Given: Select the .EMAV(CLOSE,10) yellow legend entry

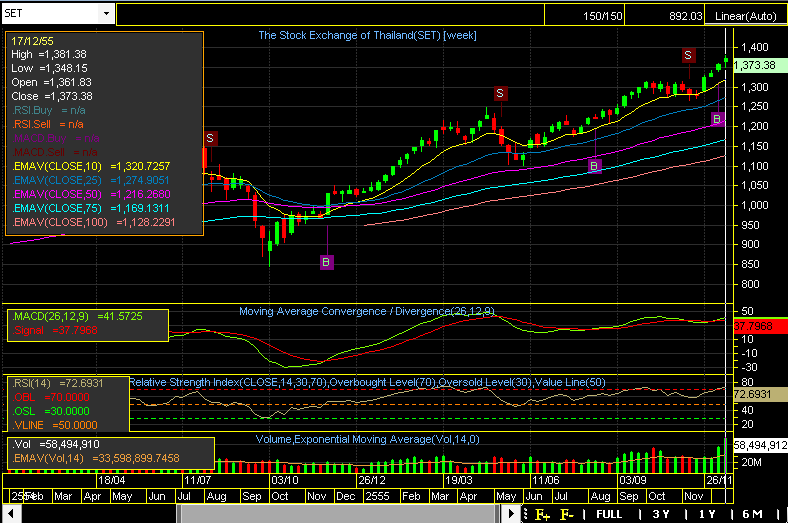Looking at the screenshot, I should pos(91,166).
